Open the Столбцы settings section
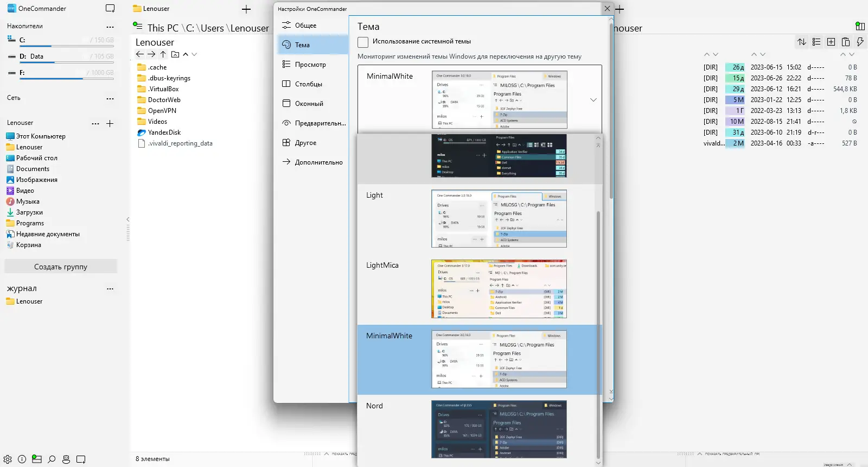 [312, 84]
